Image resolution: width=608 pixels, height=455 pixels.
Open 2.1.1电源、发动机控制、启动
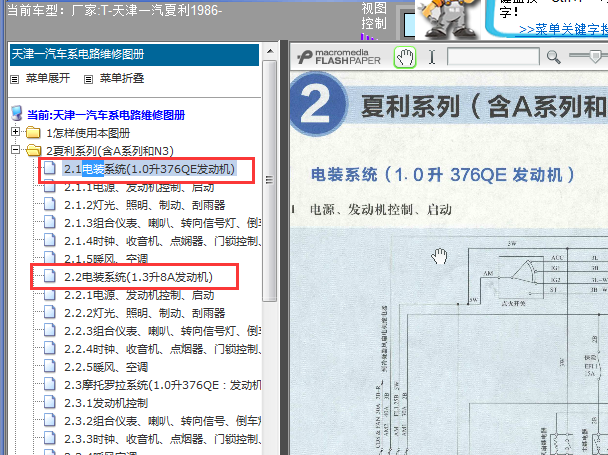point(139,187)
